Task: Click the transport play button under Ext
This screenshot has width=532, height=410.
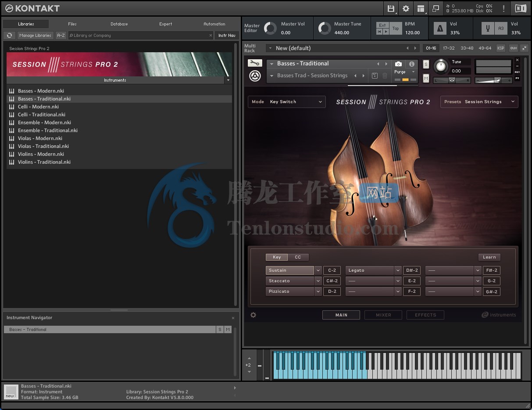Action: [386, 32]
